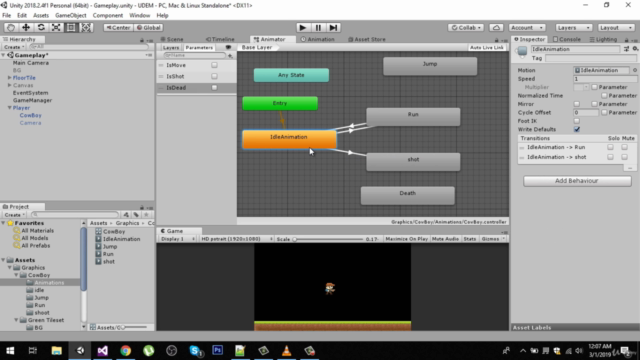The width and height of the screenshot is (640, 360).
Task: Select the Rect transform tool
Action: tap(71, 27)
